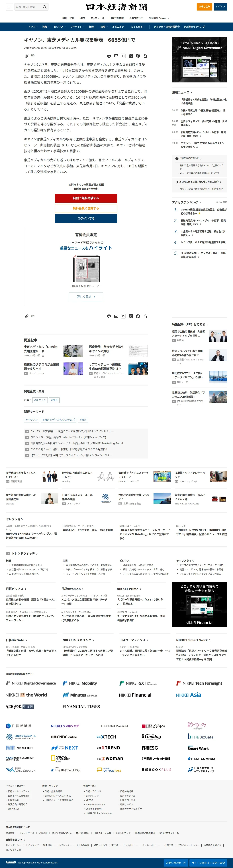Open the #ホンダ・日産経営統合 tag
The width and height of the screenshot is (233, 868).
[167, 27]
